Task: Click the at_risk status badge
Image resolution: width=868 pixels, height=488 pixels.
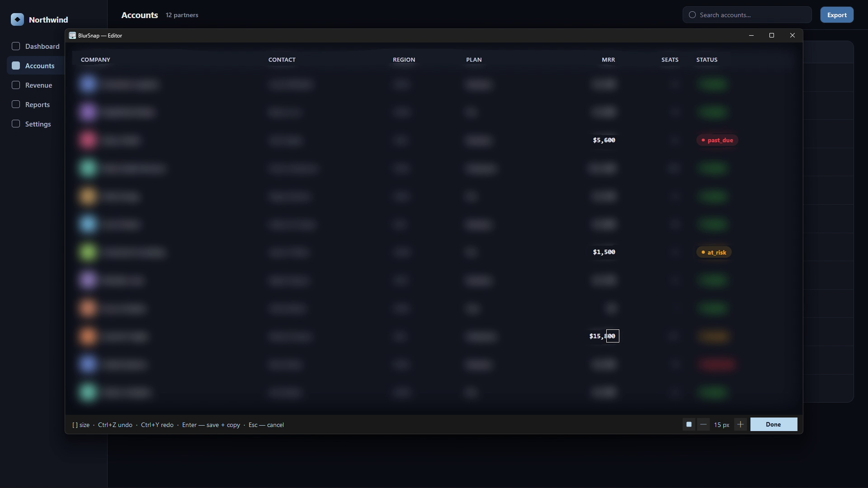Action: click(714, 252)
